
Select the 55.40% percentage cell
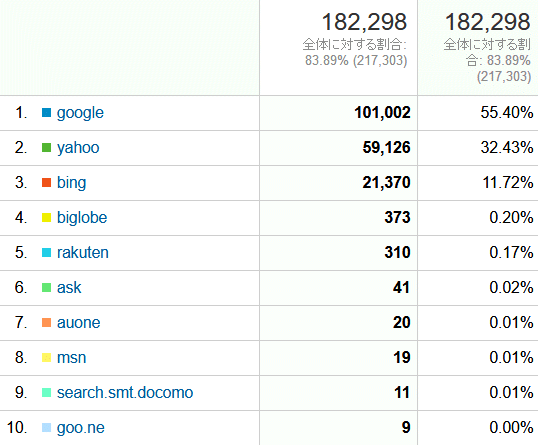(x=478, y=113)
